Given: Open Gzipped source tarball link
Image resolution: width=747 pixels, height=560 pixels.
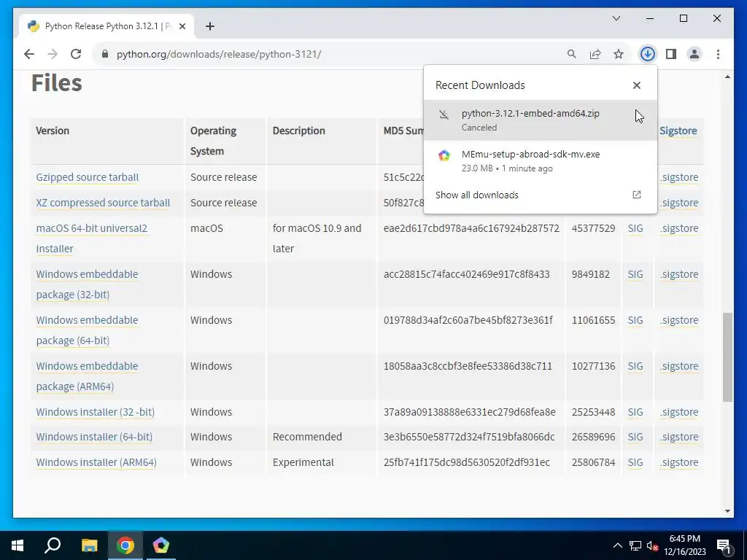Looking at the screenshot, I should tap(88, 177).
